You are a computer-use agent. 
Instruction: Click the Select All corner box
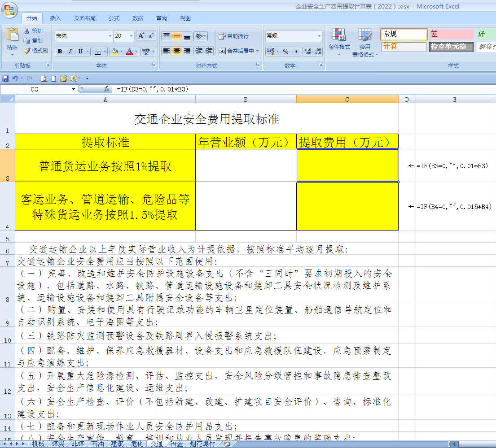(8, 100)
